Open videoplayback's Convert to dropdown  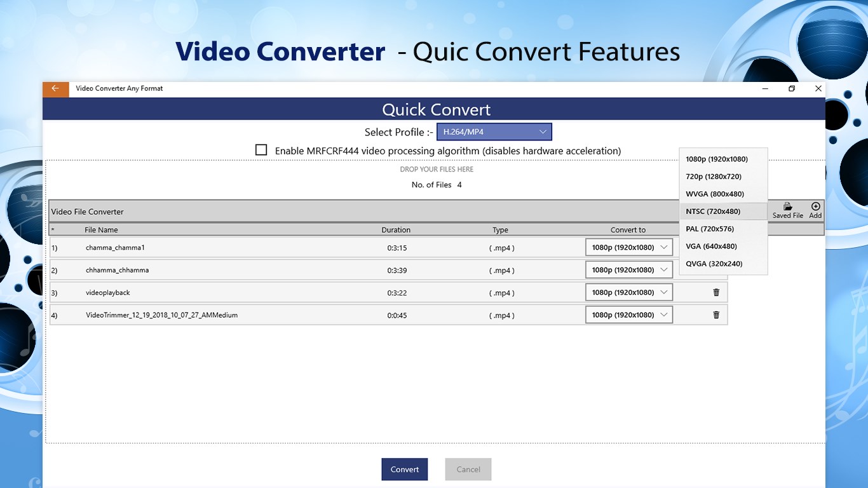tap(628, 292)
